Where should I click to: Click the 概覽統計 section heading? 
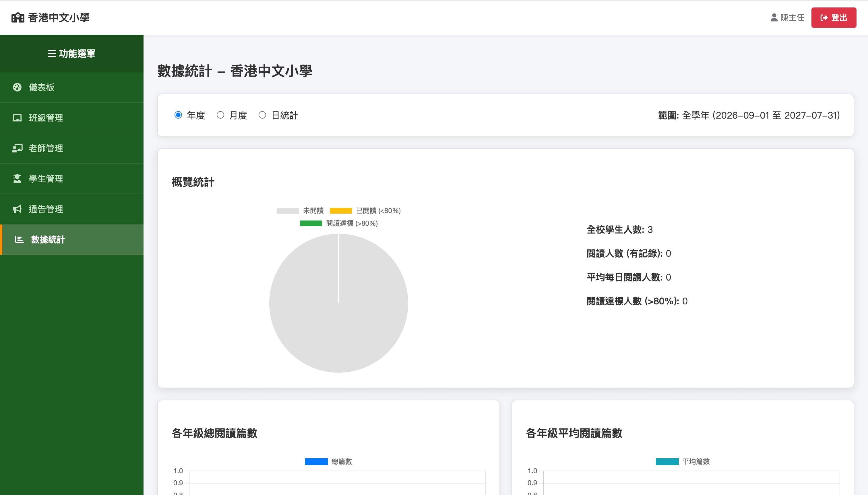pyautogui.click(x=193, y=182)
